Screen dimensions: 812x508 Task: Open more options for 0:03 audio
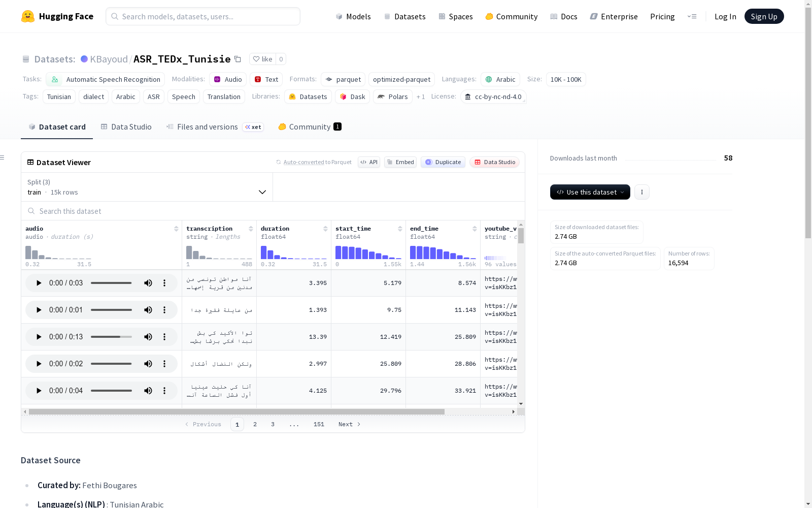point(164,283)
